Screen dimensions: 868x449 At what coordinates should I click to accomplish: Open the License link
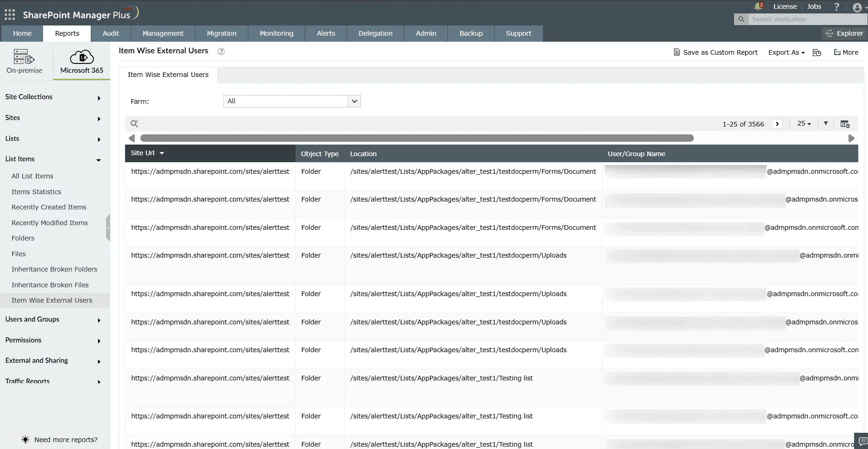coord(785,6)
